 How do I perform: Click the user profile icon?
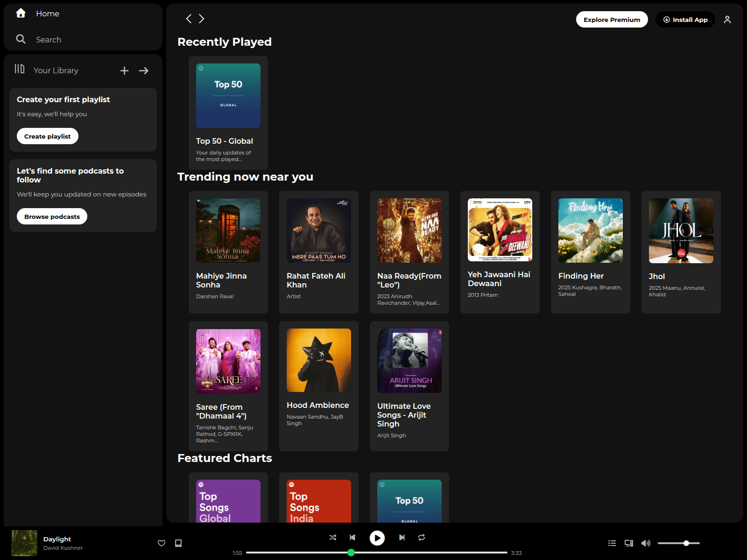click(727, 20)
